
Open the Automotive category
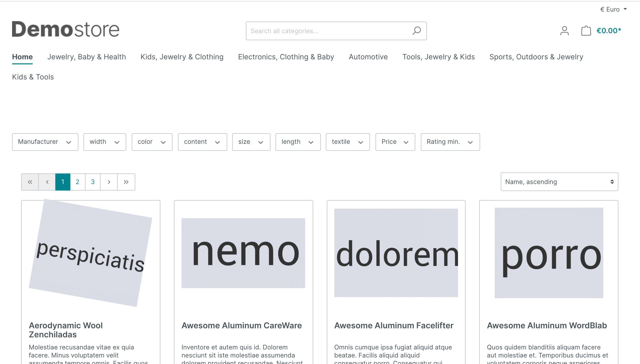368,57
